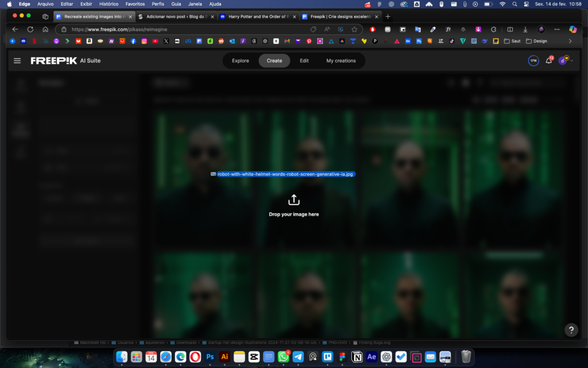Open the Gmail bookmark

(x=287, y=41)
